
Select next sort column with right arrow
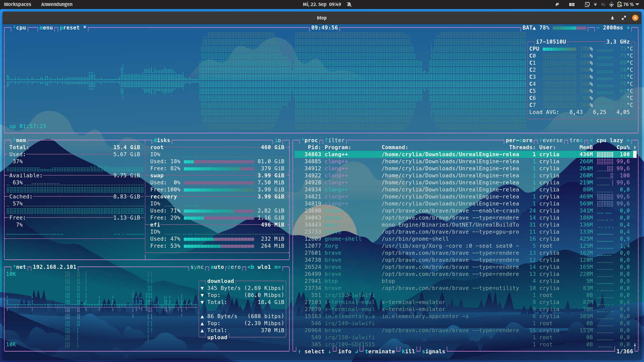click(628, 140)
